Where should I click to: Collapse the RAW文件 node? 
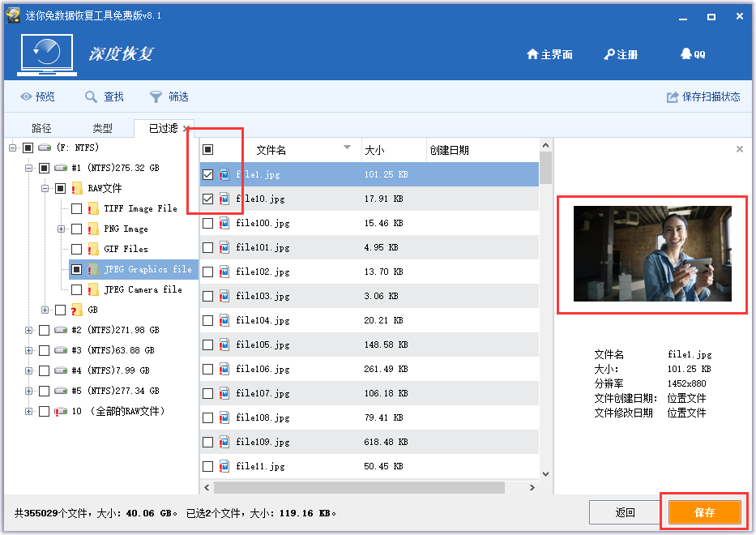coord(45,188)
